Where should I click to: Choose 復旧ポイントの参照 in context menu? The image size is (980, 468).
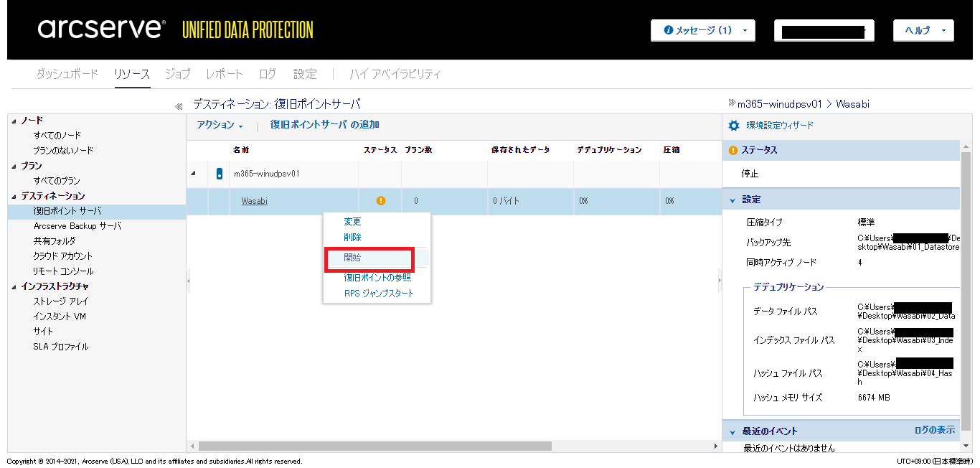[x=377, y=278]
